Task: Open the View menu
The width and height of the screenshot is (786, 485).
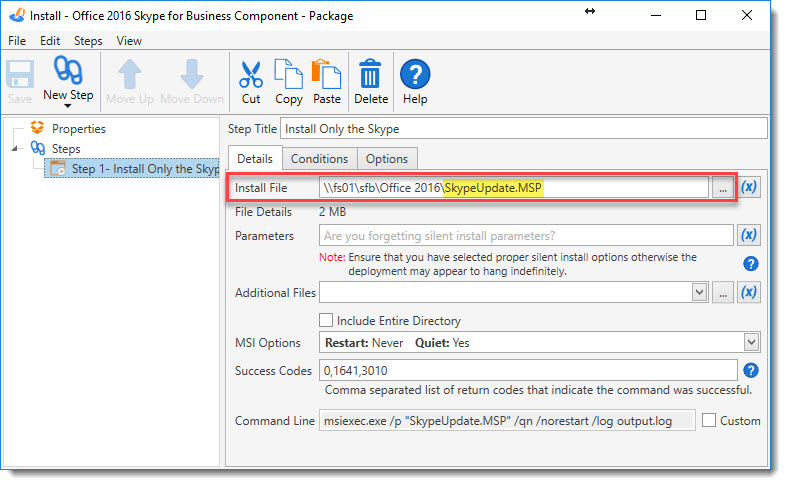Action: coord(129,41)
